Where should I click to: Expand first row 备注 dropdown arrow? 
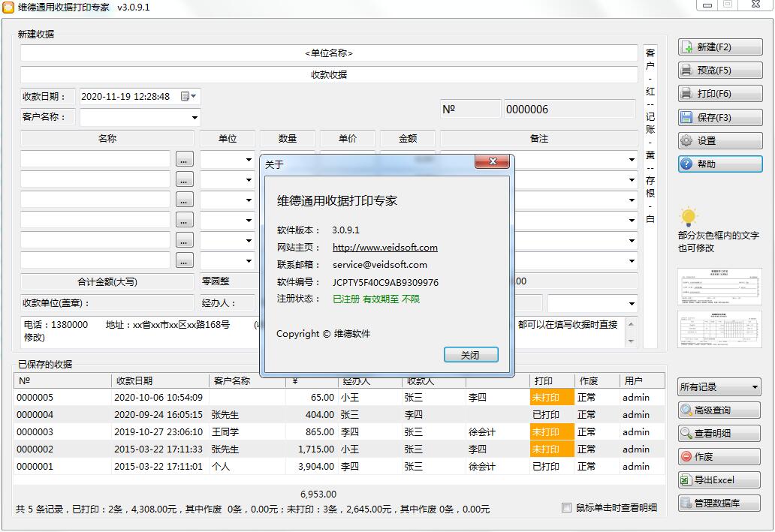point(632,160)
